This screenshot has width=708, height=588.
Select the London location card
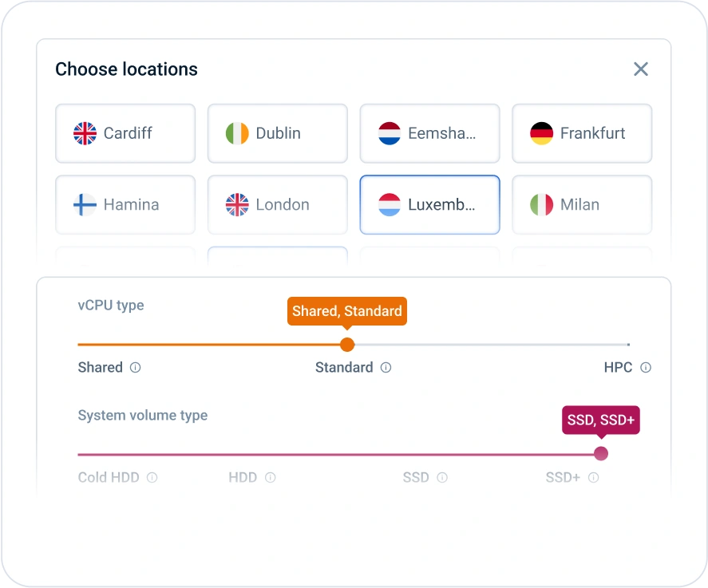tap(278, 205)
